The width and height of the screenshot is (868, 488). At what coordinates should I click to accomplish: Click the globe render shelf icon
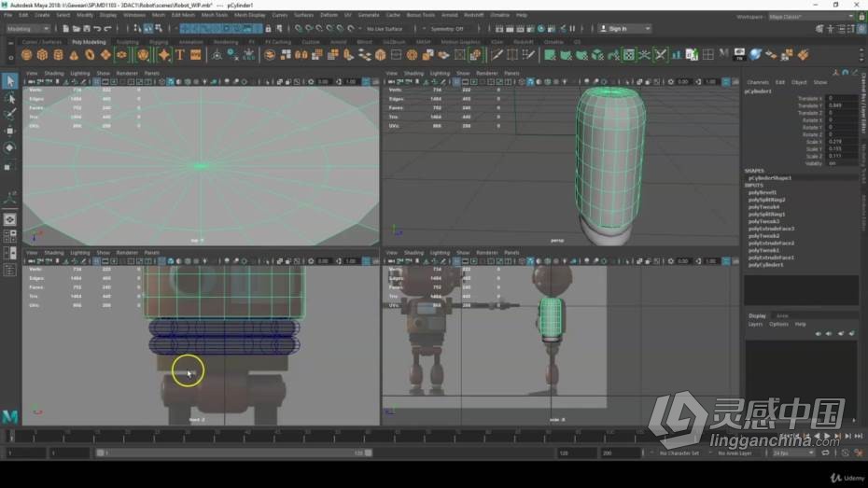(755, 55)
